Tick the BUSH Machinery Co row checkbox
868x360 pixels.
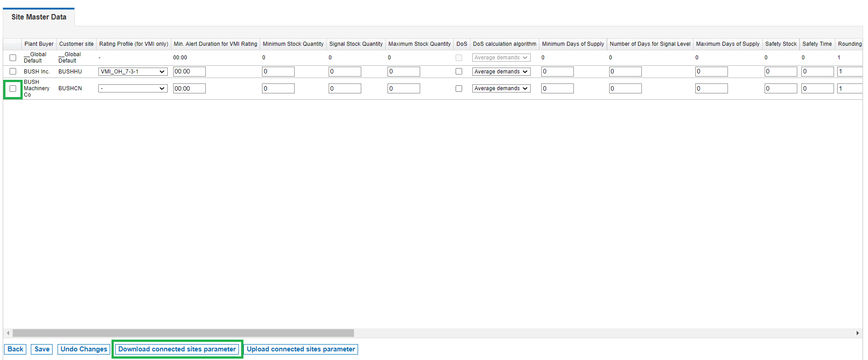click(x=13, y=88)
